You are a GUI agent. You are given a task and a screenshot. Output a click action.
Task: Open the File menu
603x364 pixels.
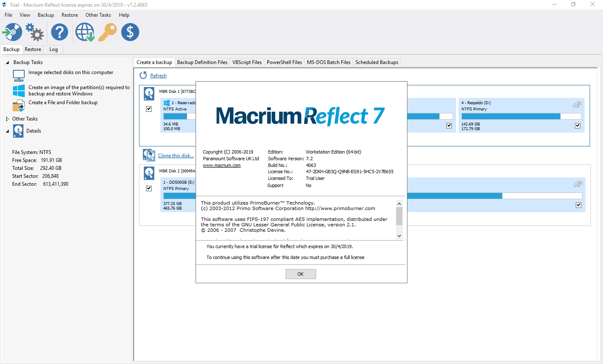[x=8, y=15]
